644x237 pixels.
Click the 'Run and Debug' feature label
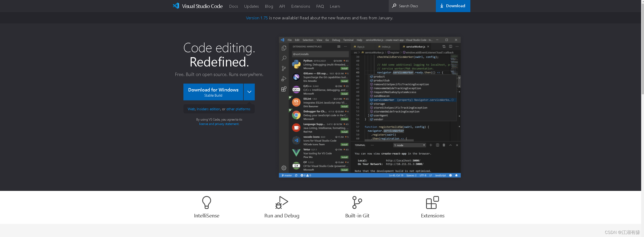click(282, 216)
